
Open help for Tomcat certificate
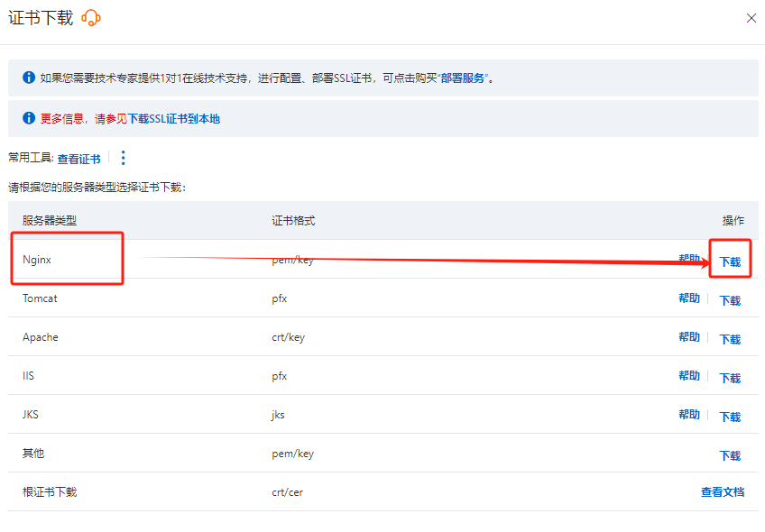coord(688,298)
